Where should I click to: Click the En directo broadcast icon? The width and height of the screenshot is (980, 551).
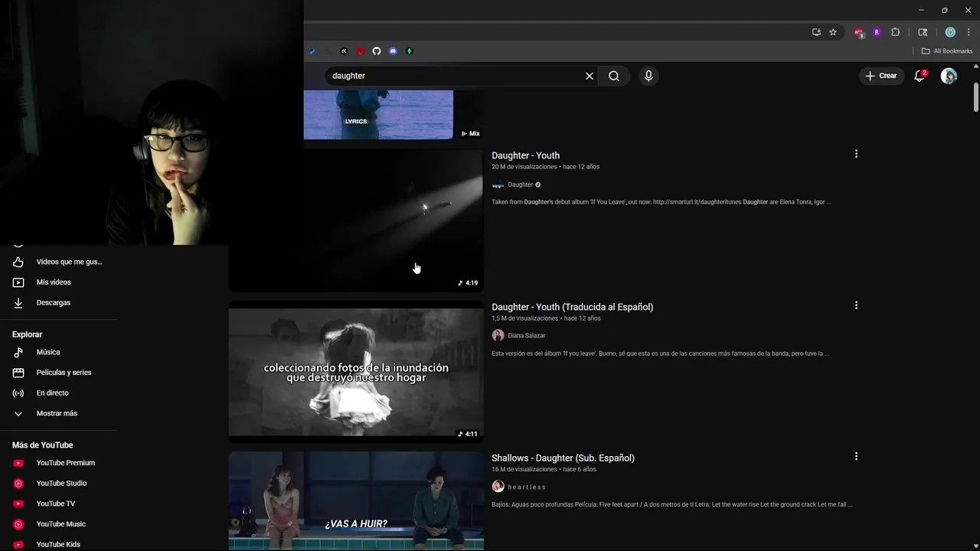point(18,393)
